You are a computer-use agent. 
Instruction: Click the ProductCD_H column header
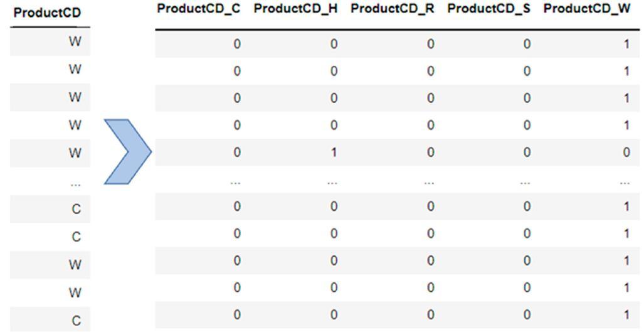tap(295, 9)
